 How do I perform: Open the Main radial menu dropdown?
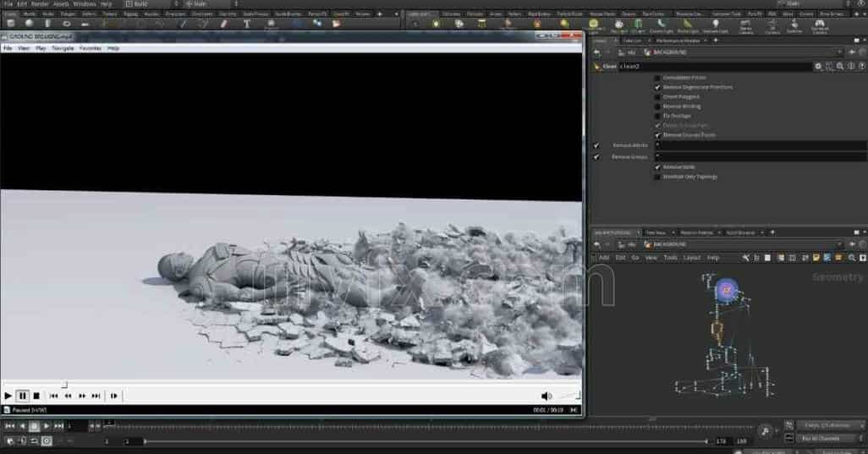(x=212, y=4)
